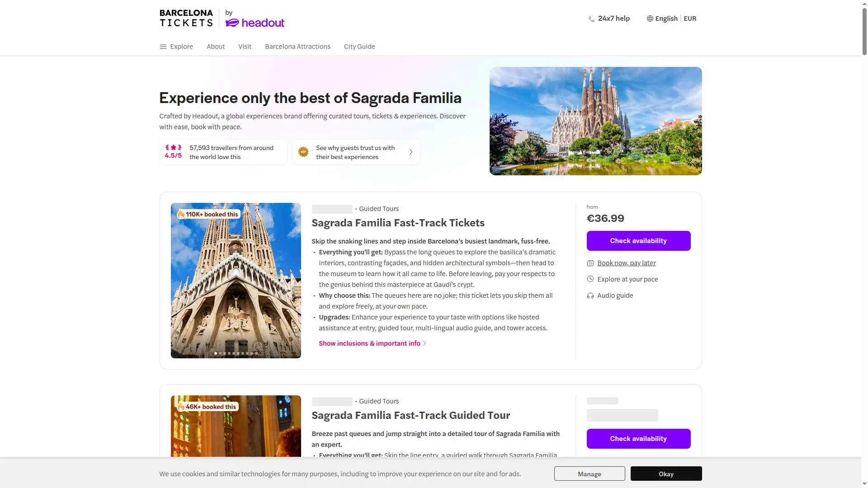Click Manage in the cookie banner
Screen dimensions: 868x488
pos(590,474)
